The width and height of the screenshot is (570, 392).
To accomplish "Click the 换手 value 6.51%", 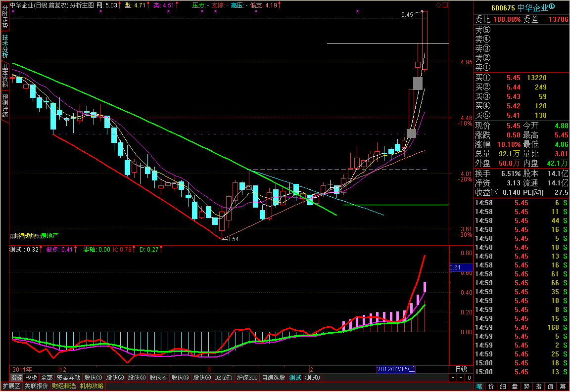I will [x=511, y=174].
